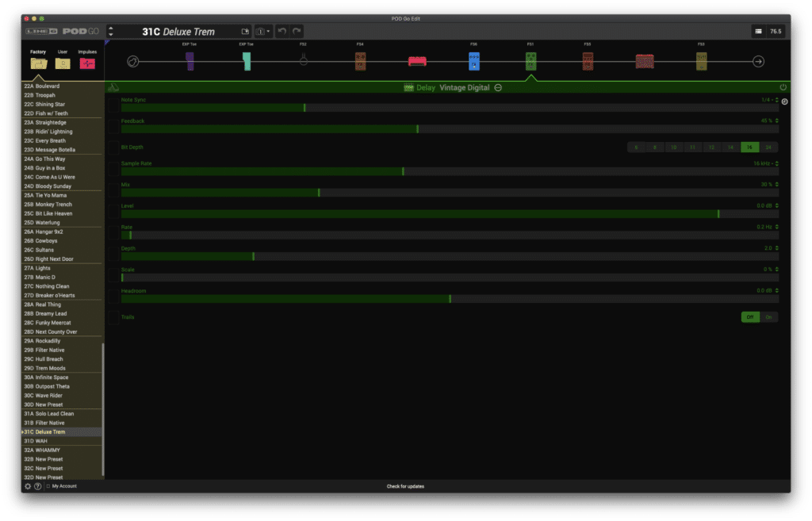Select the FS4 orange distortion pedal block
812x521 pixels.
tap(361, 61)
